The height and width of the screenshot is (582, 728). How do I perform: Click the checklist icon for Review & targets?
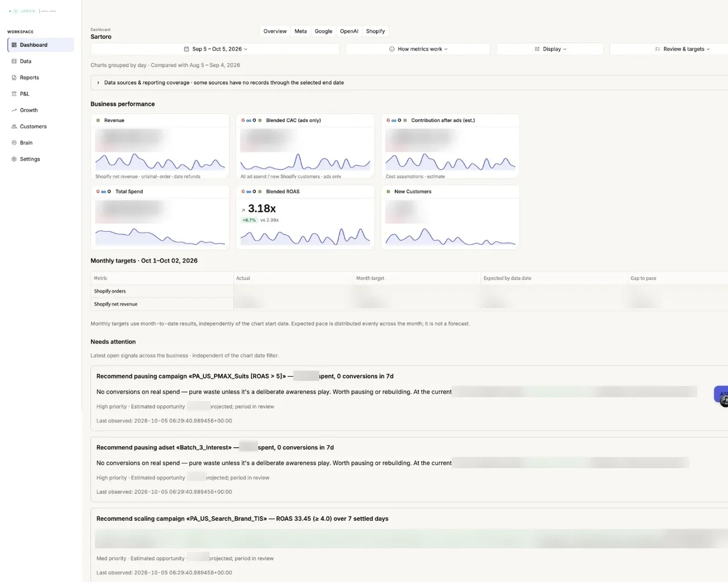click(657, 49)
